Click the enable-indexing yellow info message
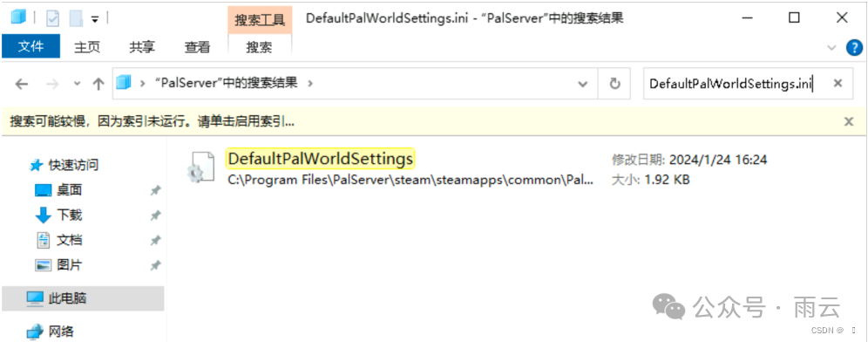This screenshot has height=342, width=868. [153, 121]
